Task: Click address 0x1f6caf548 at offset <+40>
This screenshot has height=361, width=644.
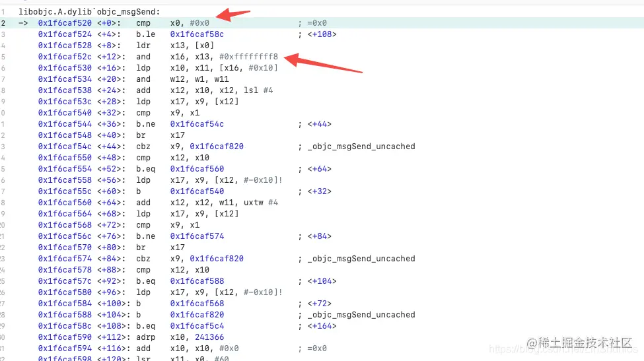Action: tap(65, 135)
